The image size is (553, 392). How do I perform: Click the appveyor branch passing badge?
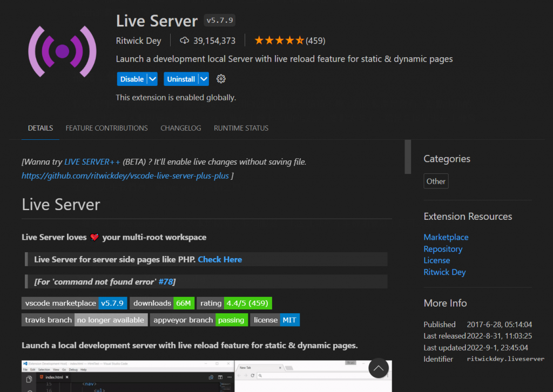pos(199,320)
